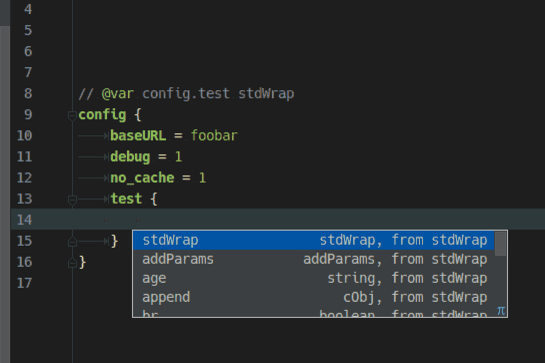Click the fold end marker on line 16
The height and width of the screenshot is (363, 545).
72,263
